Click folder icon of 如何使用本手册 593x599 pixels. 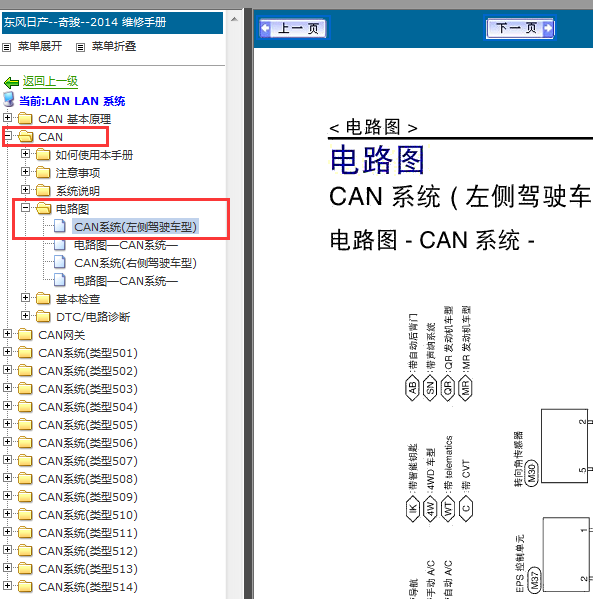tap(43, 155)
